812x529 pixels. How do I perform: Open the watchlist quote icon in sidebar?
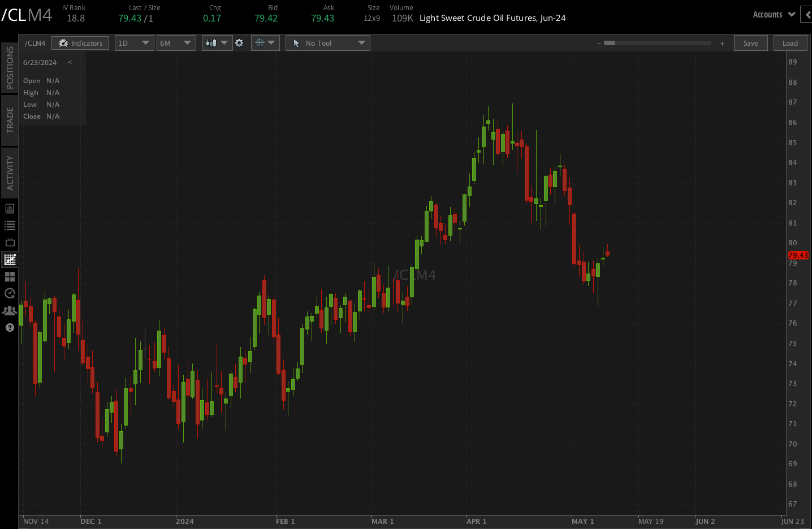point(9,208)
